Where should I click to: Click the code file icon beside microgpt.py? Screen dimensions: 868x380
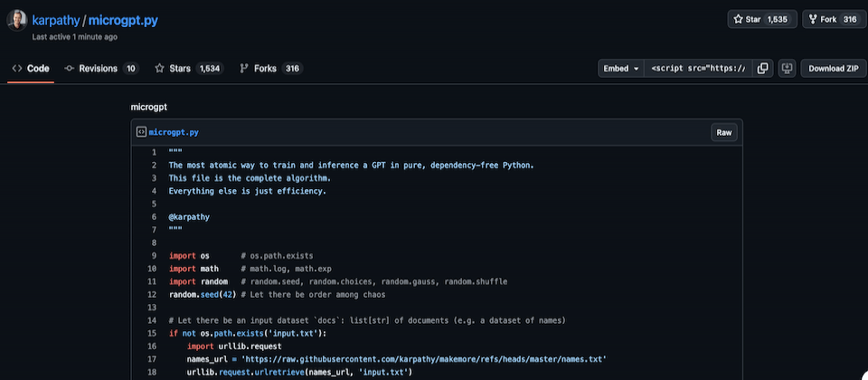point(141,132)
